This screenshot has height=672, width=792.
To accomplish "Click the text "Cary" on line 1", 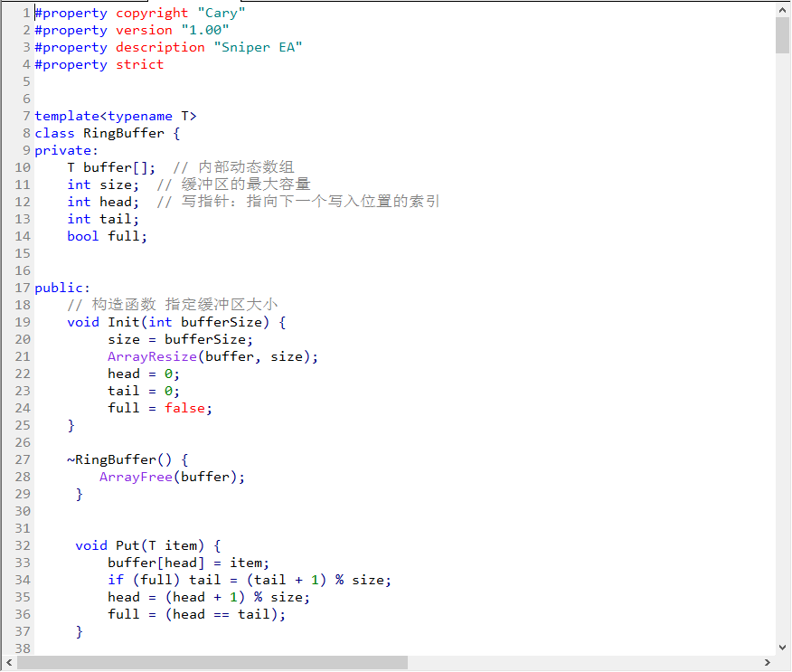I will click(x=222, y=14).
